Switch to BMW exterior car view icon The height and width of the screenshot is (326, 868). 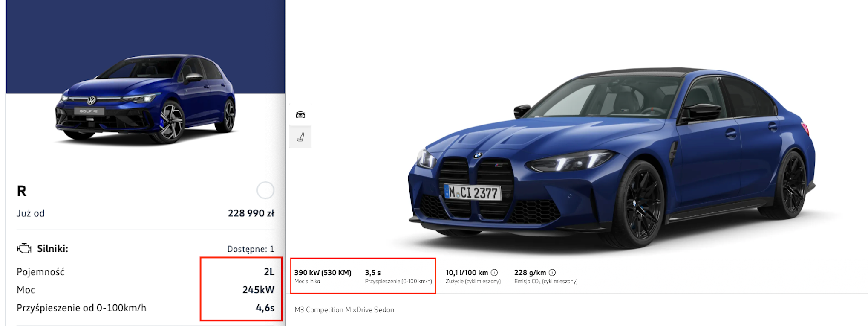300,114
